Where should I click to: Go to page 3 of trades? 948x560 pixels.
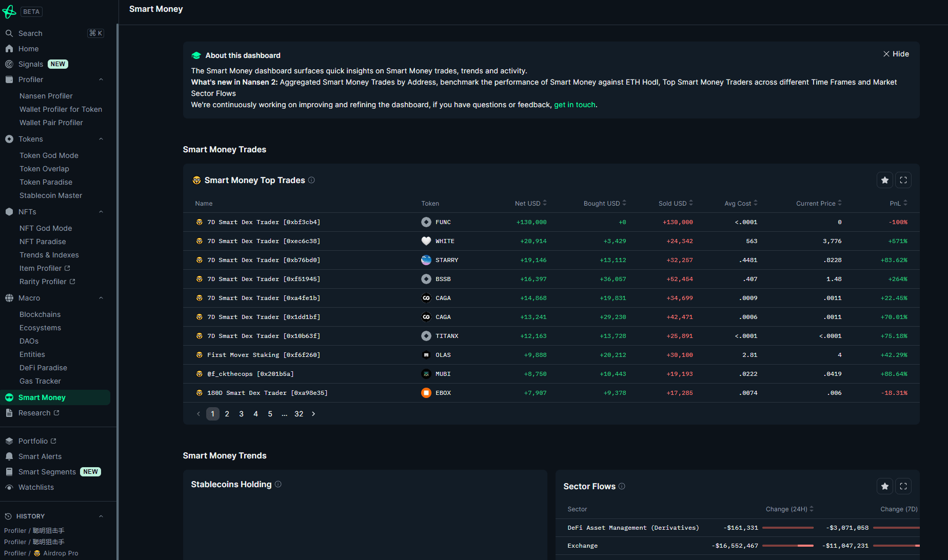pyautogui.click(x=241, y=414)
